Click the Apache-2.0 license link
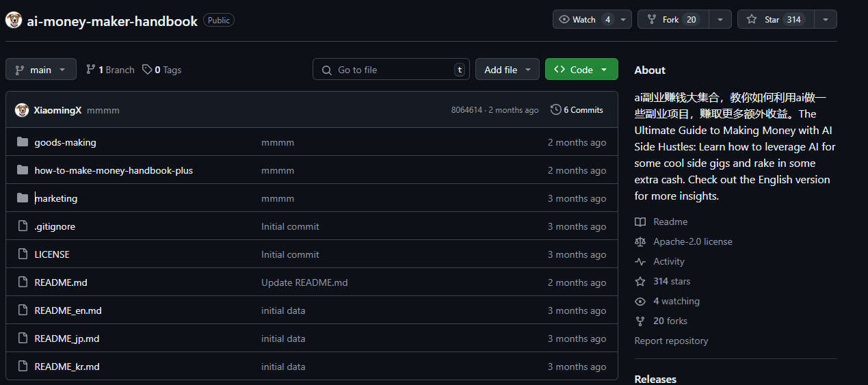868x385 pixels. pos(692,241)
